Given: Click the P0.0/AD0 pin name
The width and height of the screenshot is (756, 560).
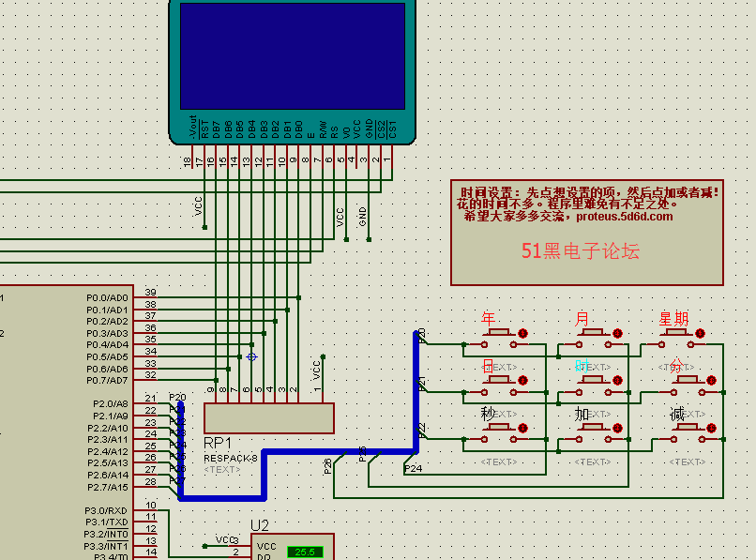Looking at the screenshot, I should pos(107,298).
